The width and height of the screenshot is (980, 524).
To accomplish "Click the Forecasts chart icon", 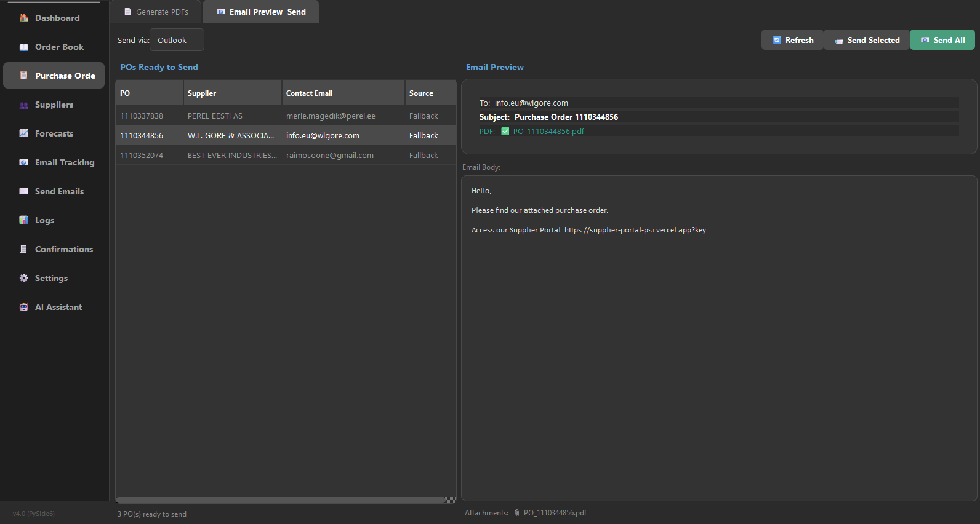I will [x=23, y=133].
